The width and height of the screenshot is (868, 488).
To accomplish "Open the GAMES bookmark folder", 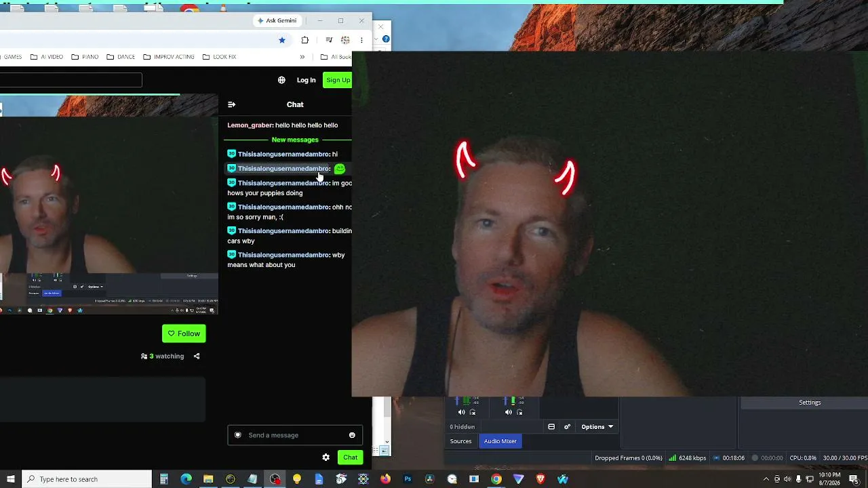I will [x=11, y=57].
